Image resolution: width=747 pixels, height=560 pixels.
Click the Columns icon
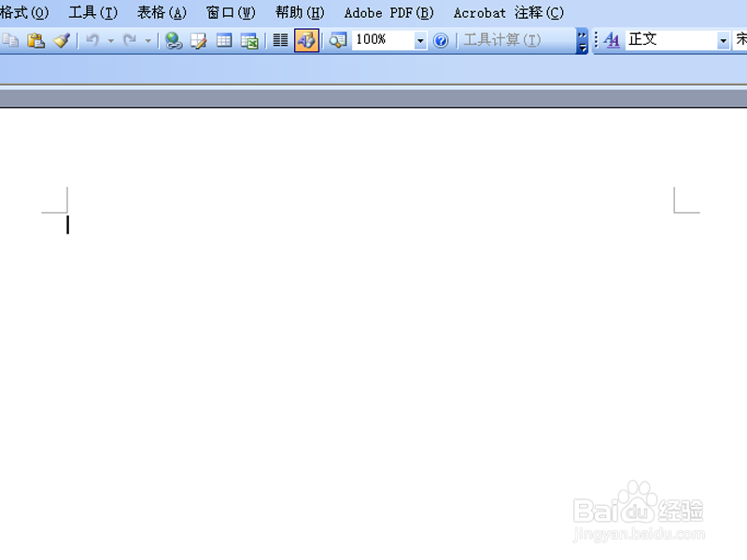(x=280, y=40)
